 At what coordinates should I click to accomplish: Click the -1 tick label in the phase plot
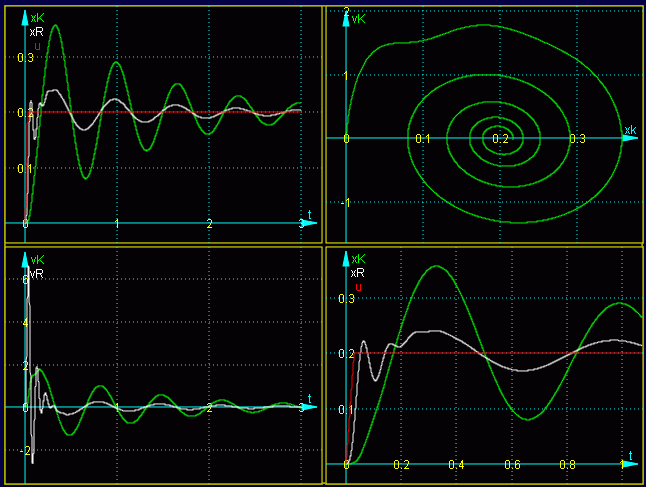pos(343,203)
